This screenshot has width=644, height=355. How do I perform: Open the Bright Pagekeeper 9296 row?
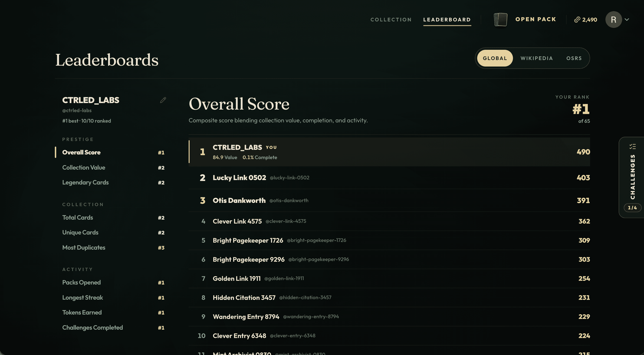pos(389,259)
